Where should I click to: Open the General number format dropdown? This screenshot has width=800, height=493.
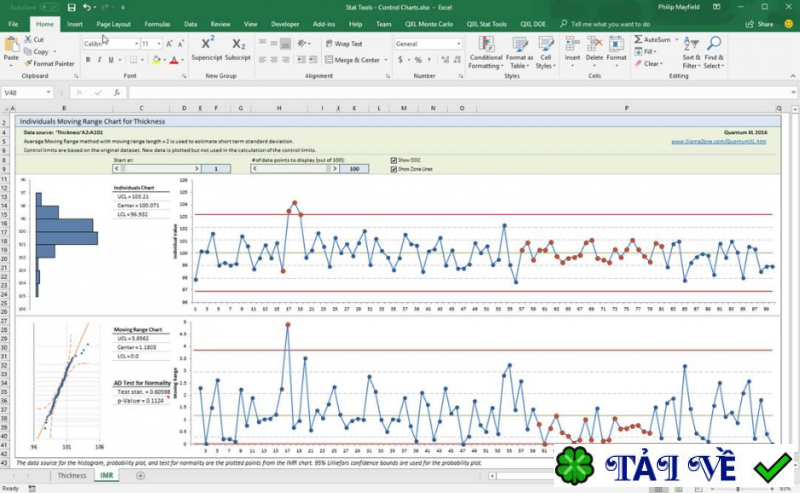pos(458,44)
